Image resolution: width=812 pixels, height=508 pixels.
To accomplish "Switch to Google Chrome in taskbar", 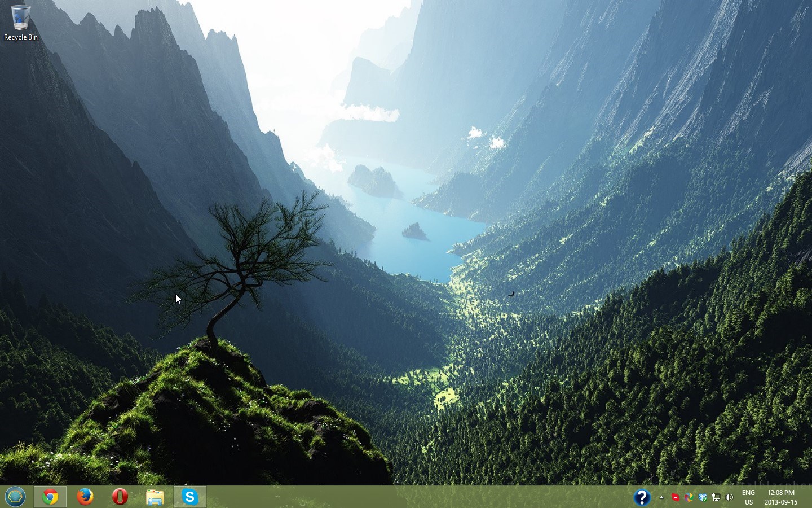I will pyautogui.click(x=50, y=497).
